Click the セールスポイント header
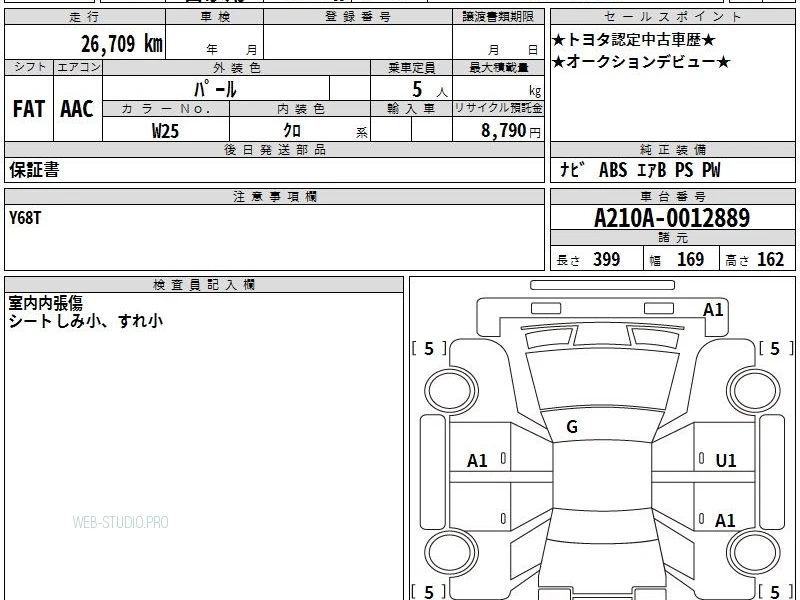800x600 pixels. (x=672, y=17)
